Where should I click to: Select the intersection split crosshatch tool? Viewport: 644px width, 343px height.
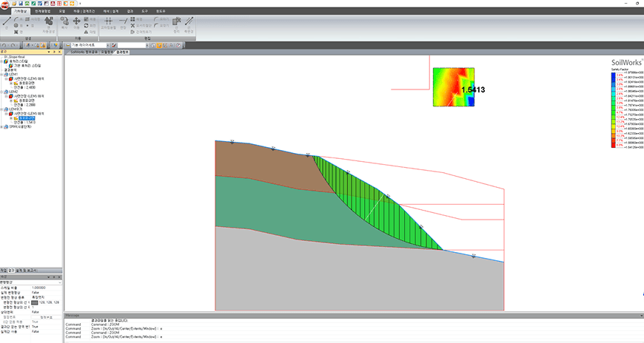108,21
